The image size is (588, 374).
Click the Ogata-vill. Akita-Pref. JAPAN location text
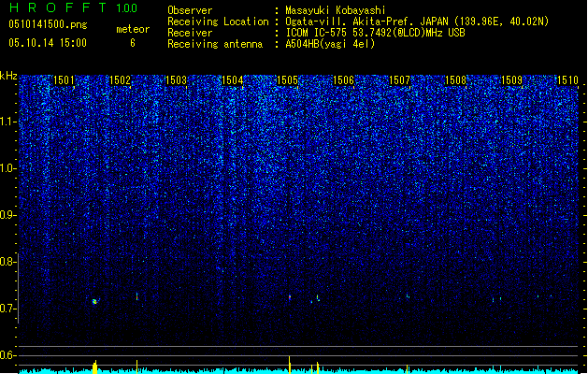click(417, 22)
